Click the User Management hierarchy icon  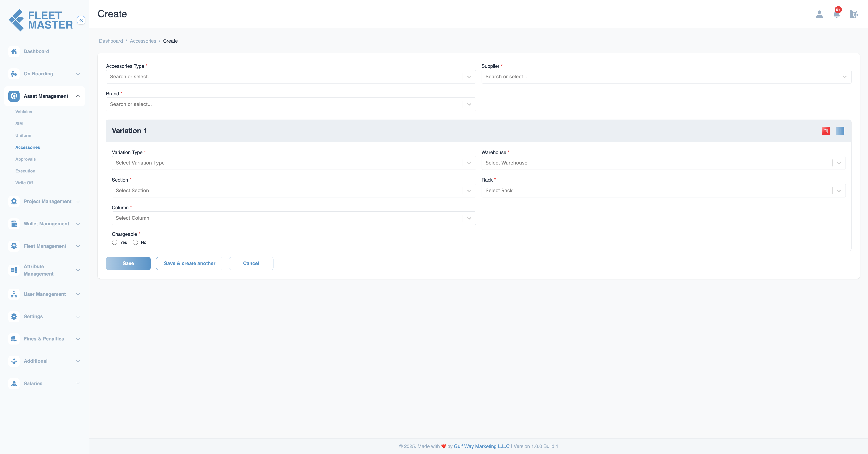[14, 294]
